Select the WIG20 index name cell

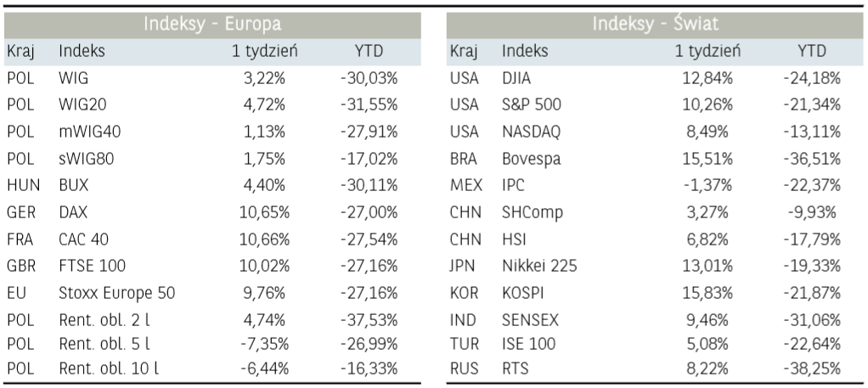point(81,105)
